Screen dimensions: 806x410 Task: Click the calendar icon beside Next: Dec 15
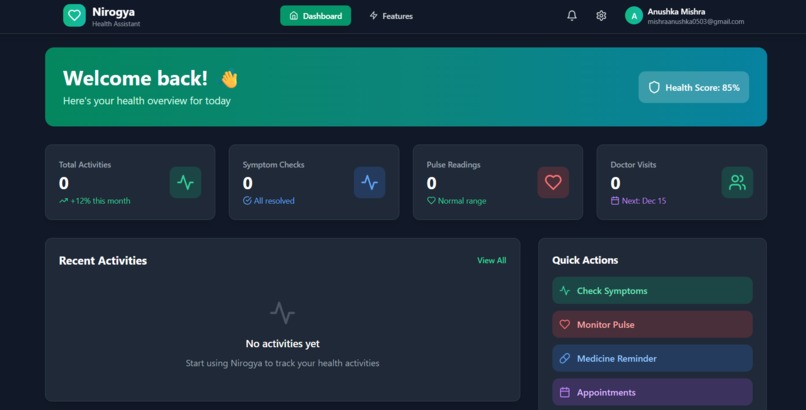(615, 201)
